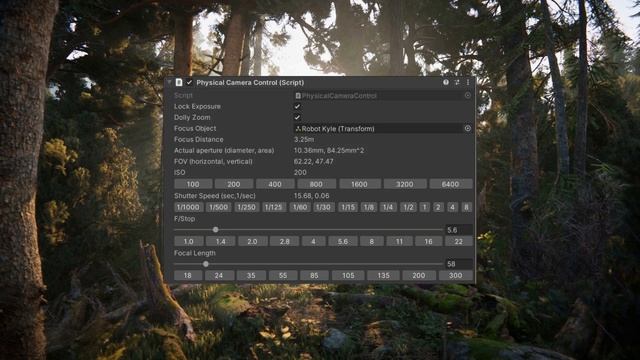Select shutter speed 1/1000
The image size is (640, 360).
188,207
